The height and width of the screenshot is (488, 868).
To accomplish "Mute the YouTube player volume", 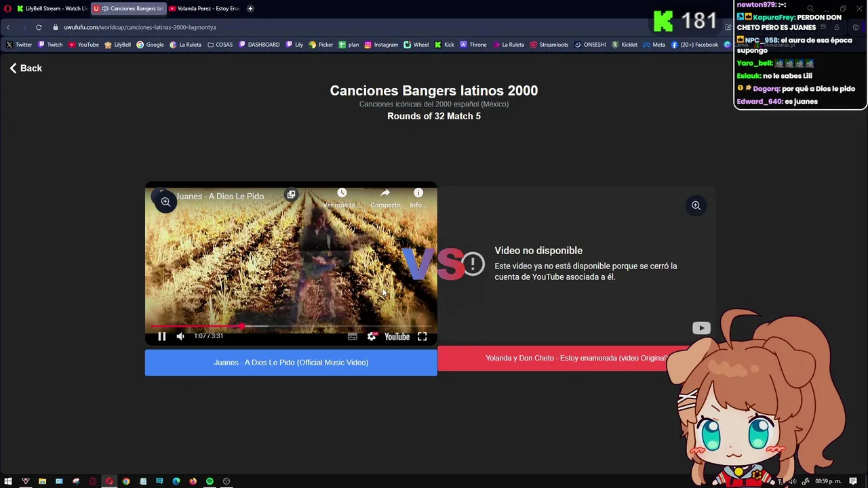I will click(180, 336).
